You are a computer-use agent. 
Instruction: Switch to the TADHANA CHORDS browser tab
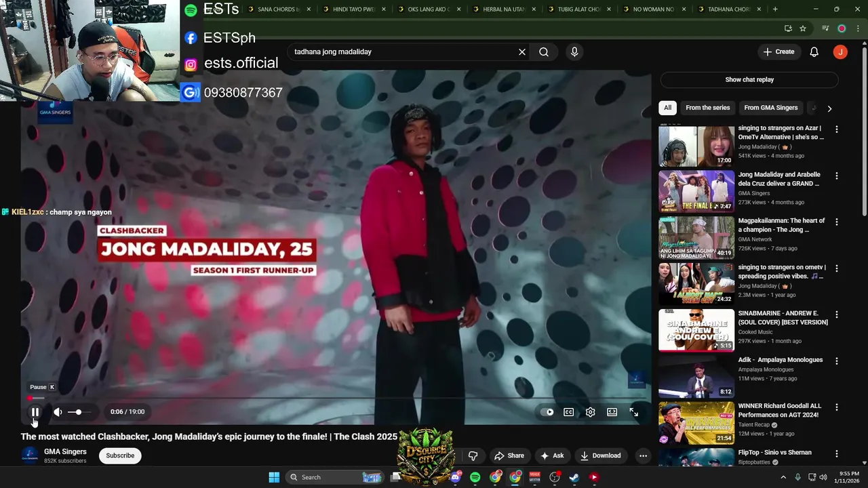click(728, 9)
